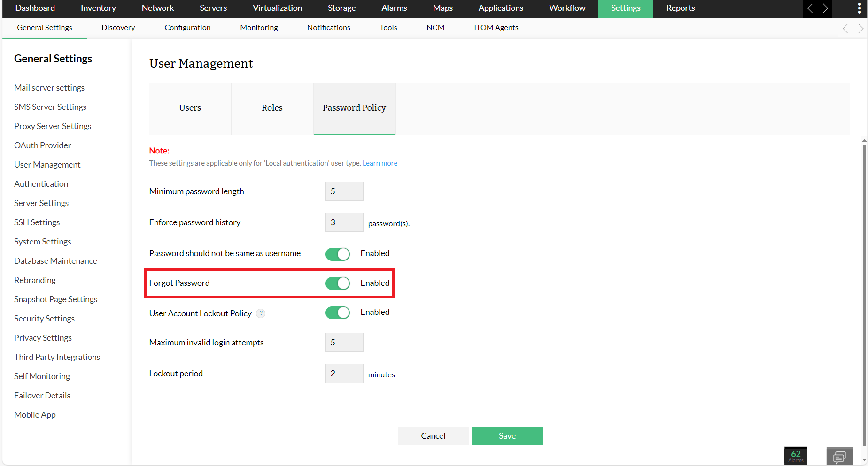This screenshot has width=868, height=466.
Task: Open the Dashboard menu
Action: 35,8
